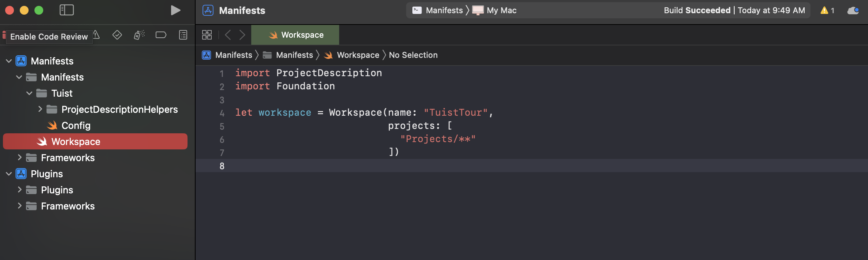Click the Run (play) button
The width and height of the screenshot is (868, 260).
click(175, 10)
